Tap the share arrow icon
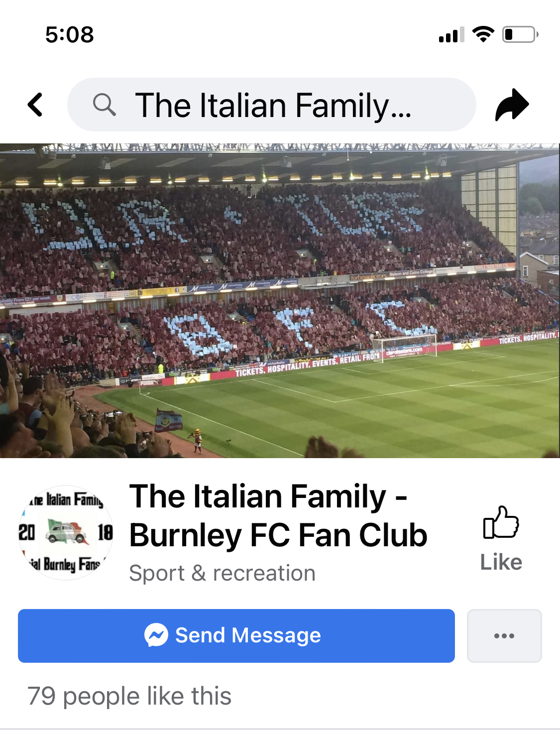560x733 pixels. pos(512,105)
